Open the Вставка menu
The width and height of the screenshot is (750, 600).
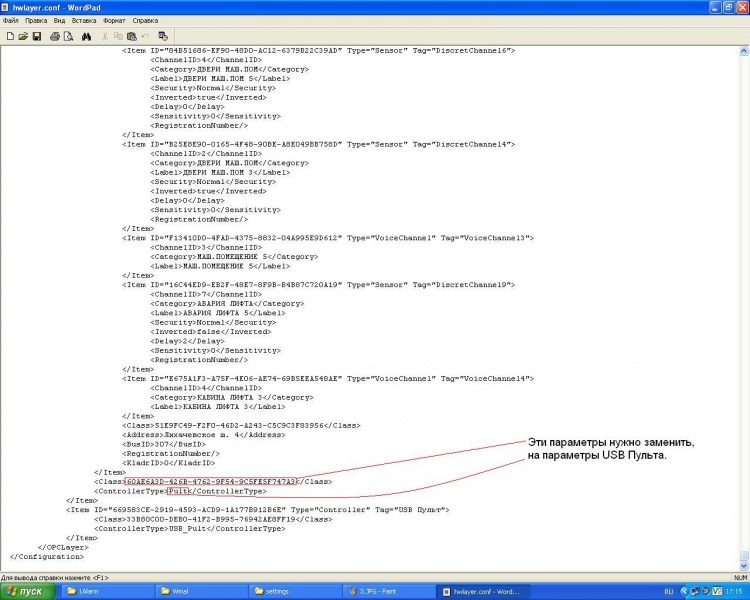click(84, 20)
